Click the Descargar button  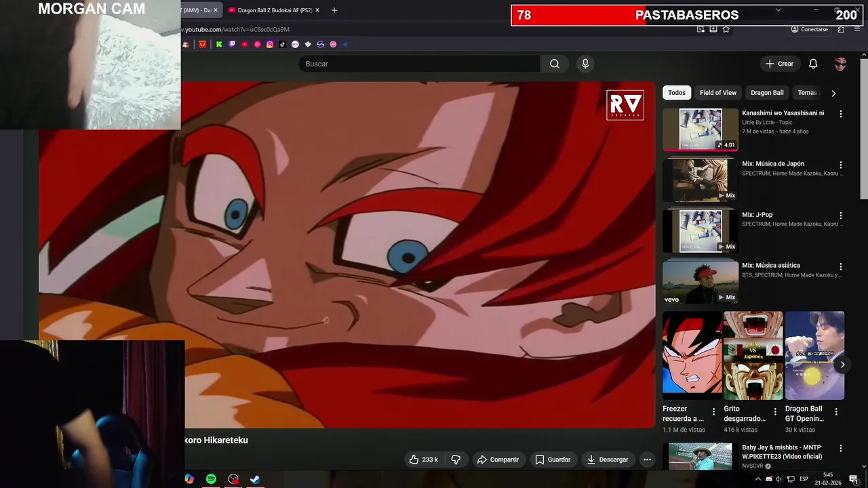pos(608,460)
